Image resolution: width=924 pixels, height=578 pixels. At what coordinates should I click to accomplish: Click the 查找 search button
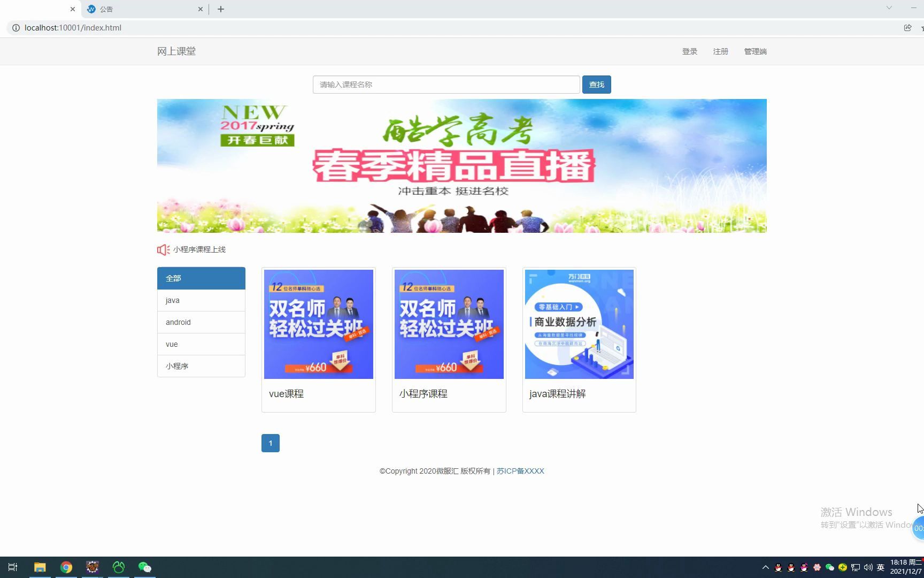pos(596,85)
